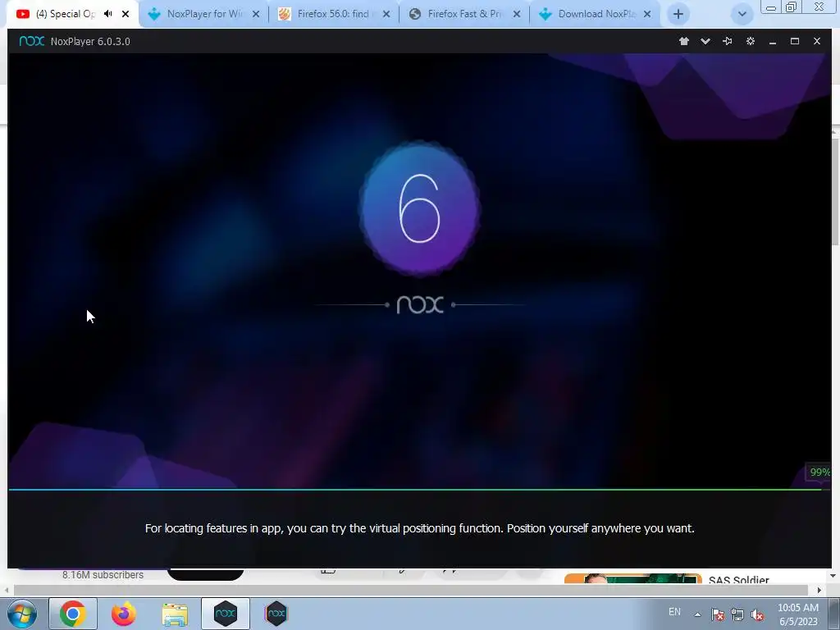Image resolution: width=840 pixels, height=630 pixels.
Task: Open a new browser tab
Action: click(678, 14)
